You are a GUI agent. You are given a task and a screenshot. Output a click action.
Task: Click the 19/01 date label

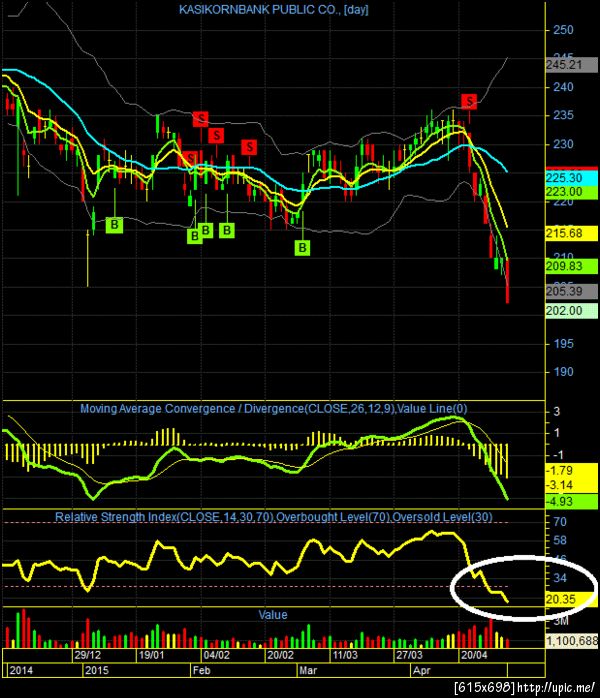[151, 655]
